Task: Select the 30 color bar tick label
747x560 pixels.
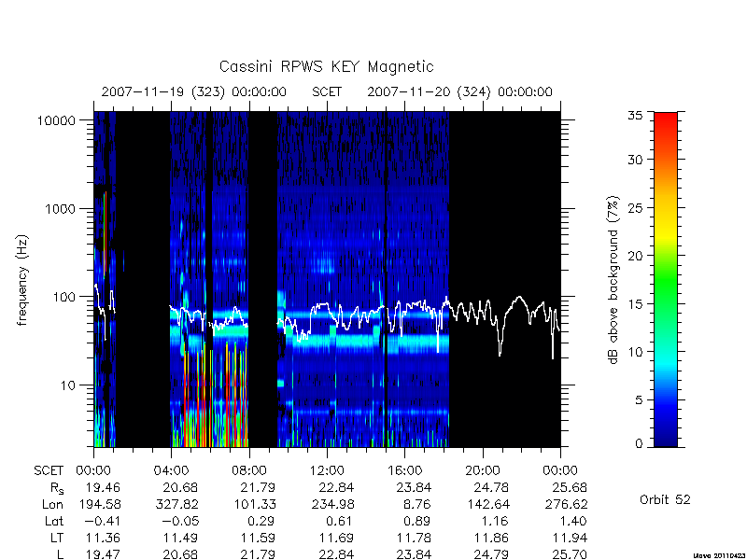Action: [x=635, y=159]
